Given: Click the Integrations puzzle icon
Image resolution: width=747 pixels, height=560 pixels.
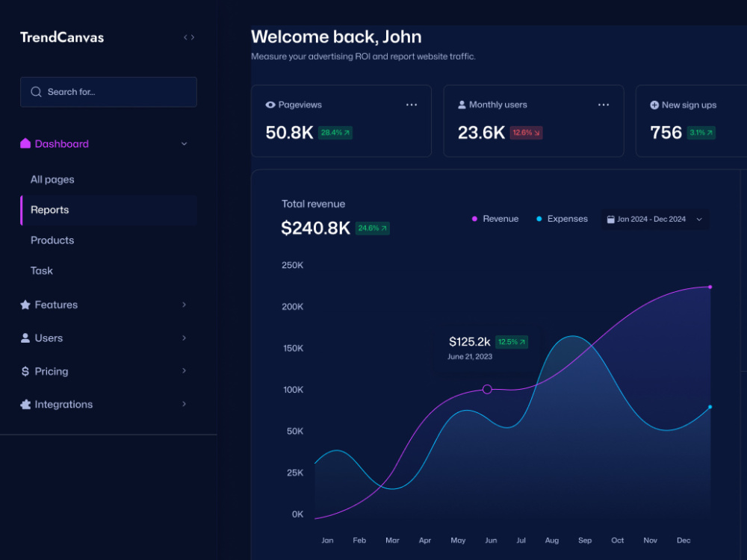Looking at the screenshot, I should (25, 404).
